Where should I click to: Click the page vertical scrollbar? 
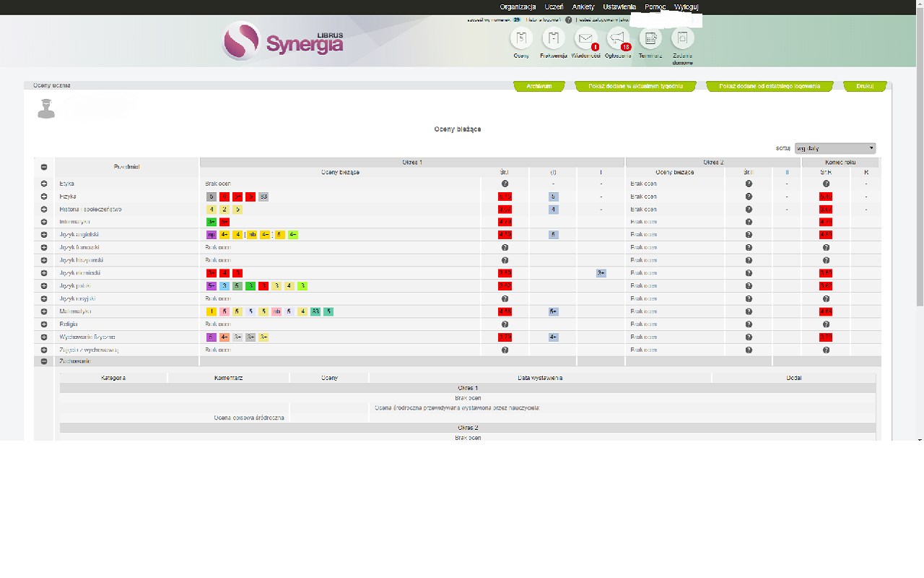pos(919,217)
